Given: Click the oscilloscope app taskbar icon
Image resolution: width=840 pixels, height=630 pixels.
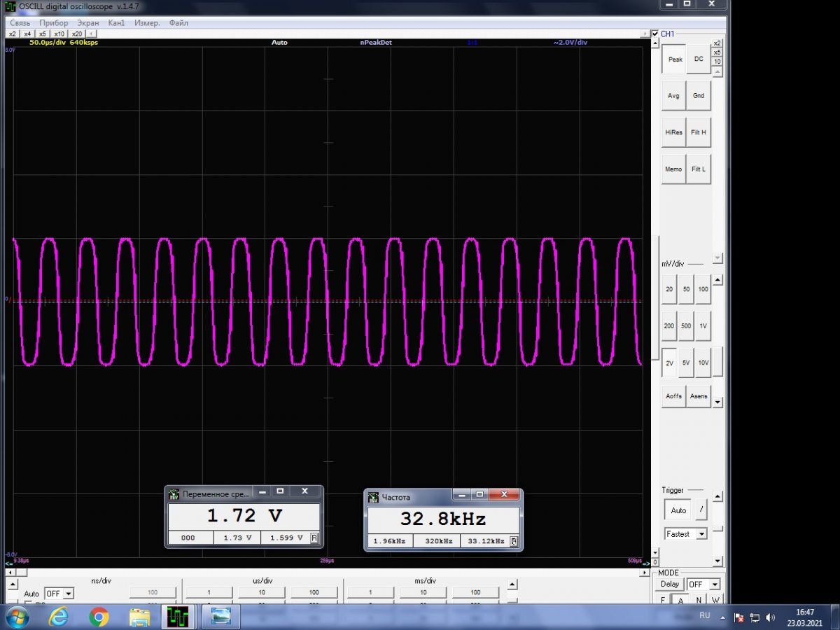Looking at the screenshot, I should (x=178, y=617).
